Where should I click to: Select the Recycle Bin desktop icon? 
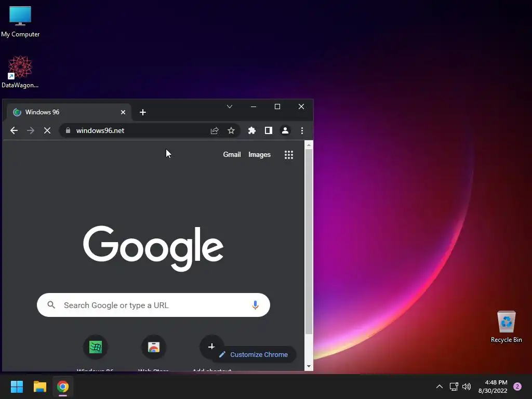point(506,327)
